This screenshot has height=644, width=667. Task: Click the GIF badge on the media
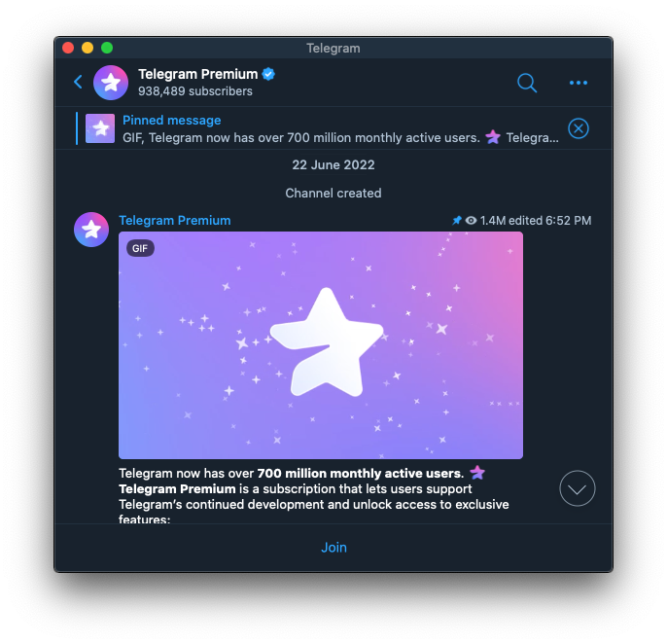click(x=140, y=248)
